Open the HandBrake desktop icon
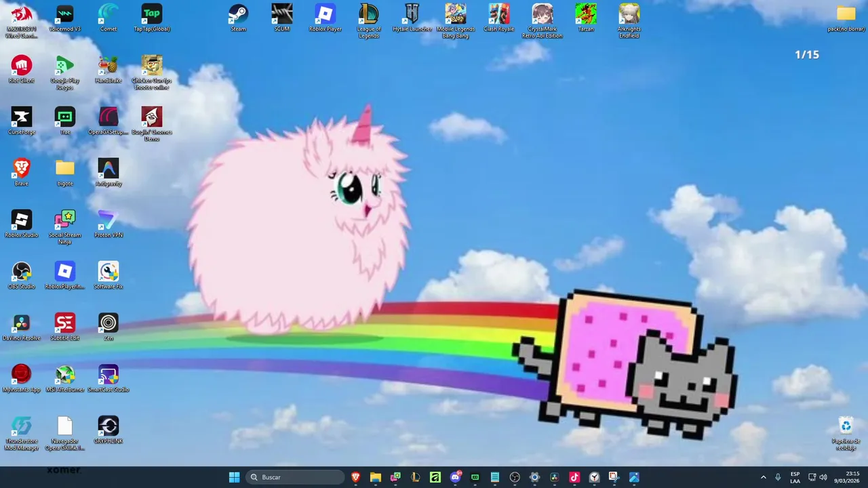Image resolution: width=868 pixels, height=488 pixels. tap(108, 70)
